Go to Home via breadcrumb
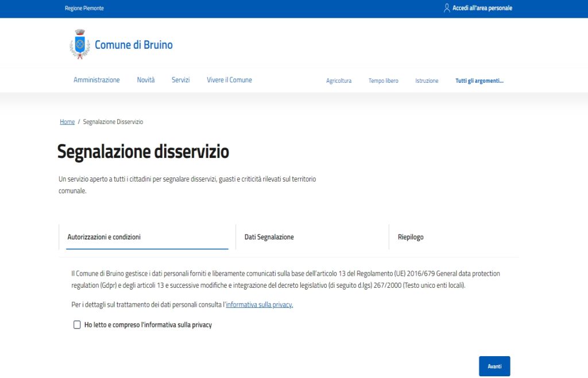The image size is (588, 378). click(x=67, y=122)
